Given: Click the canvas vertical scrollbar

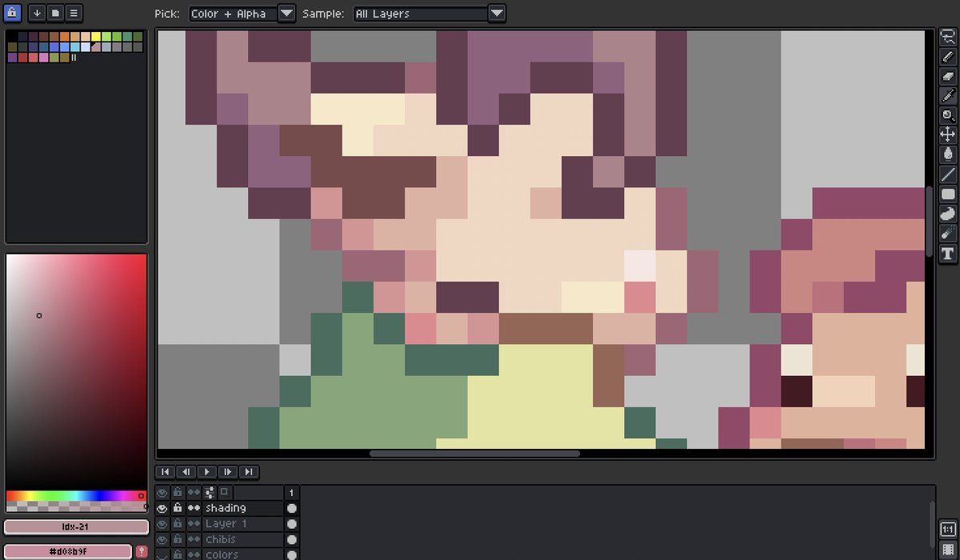Looking at the screenshot, I should [x=929, y=222].
